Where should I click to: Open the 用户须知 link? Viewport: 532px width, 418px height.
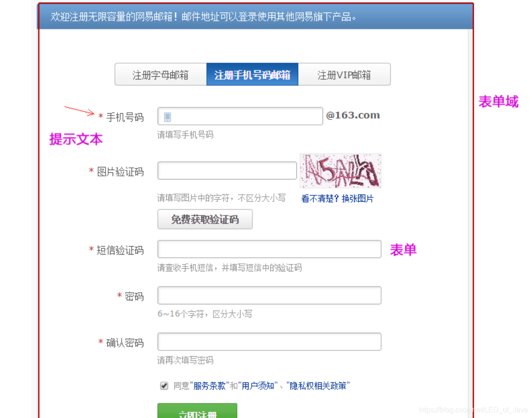click(258, 386)
